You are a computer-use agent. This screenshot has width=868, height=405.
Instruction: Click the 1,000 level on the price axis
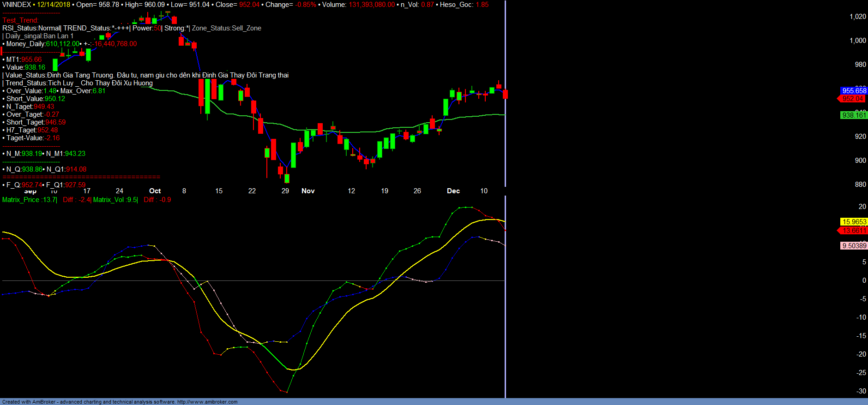857,41
